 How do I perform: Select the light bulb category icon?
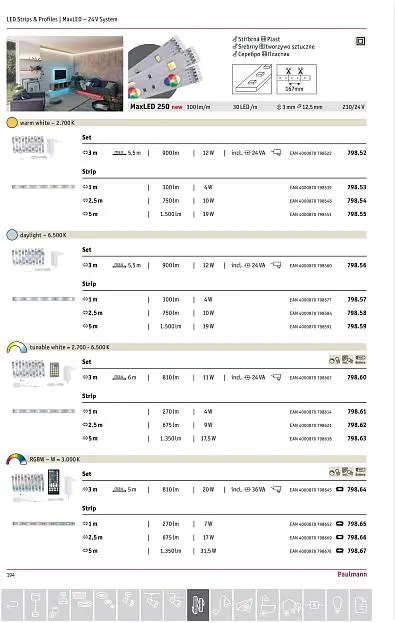coord(337,605)
